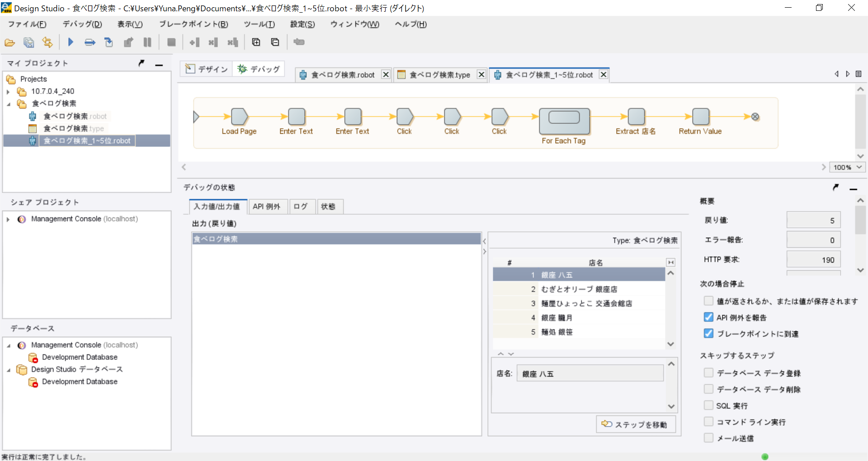Image resolution: width=868 pixels, height=461 pixels.
Task: Select the For Each Tag loop step
Action: [564, 121]
